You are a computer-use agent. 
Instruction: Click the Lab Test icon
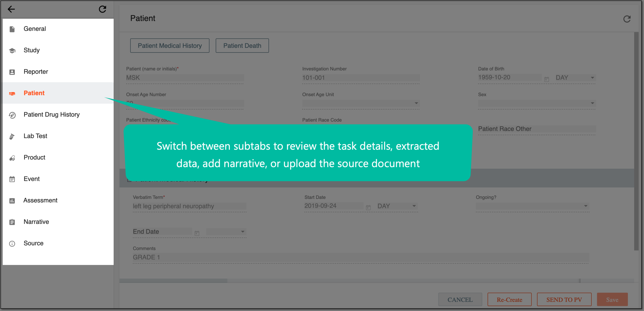click(12, 136)
